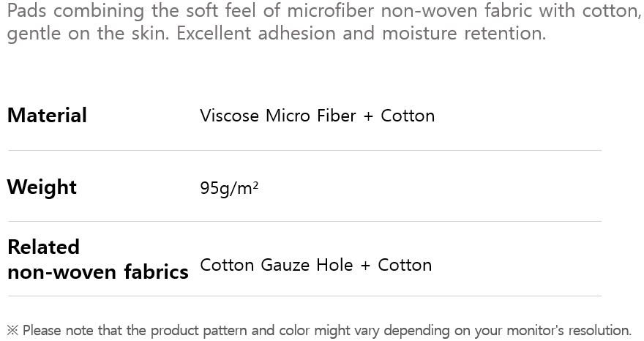The width and height of the screenshot is (644, 341).
Task: Click the word "Related" in the row label
Action: pyautogui.click(x=43, y=247)
